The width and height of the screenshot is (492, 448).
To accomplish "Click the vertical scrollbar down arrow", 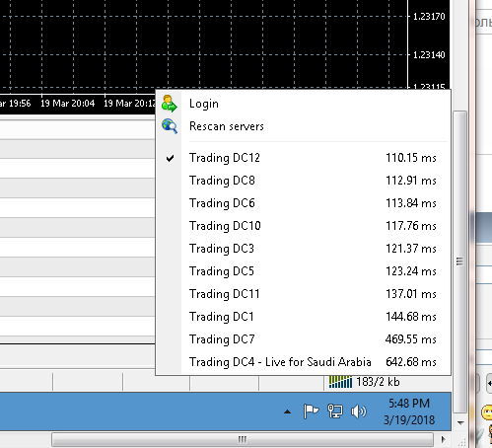I will tap(460, 422).
